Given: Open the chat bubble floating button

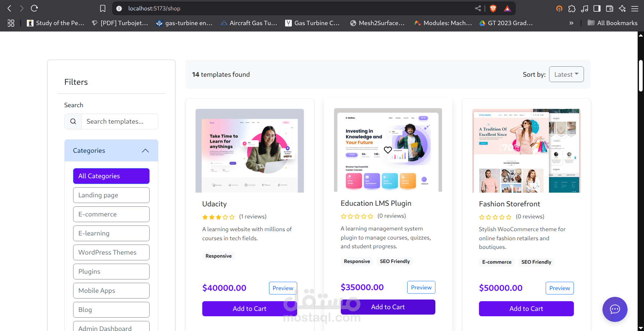Looking at the screenshot, I should 615,309.
